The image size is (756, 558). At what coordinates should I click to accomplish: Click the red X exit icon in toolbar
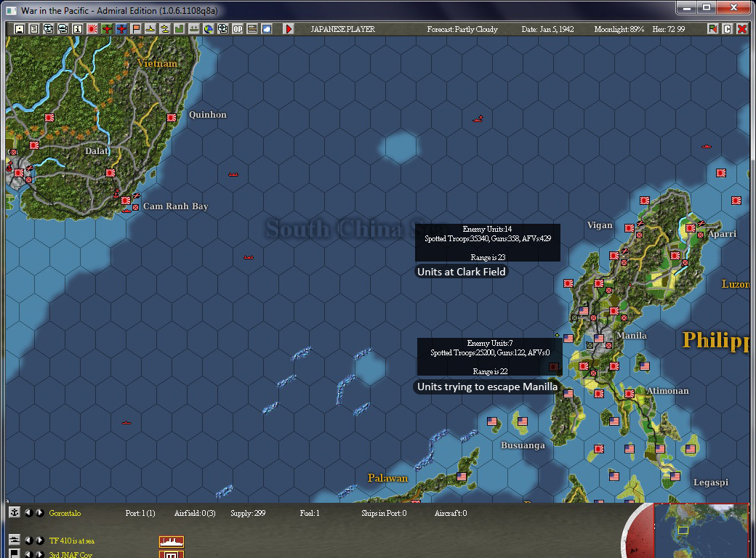tap(742, 29)
